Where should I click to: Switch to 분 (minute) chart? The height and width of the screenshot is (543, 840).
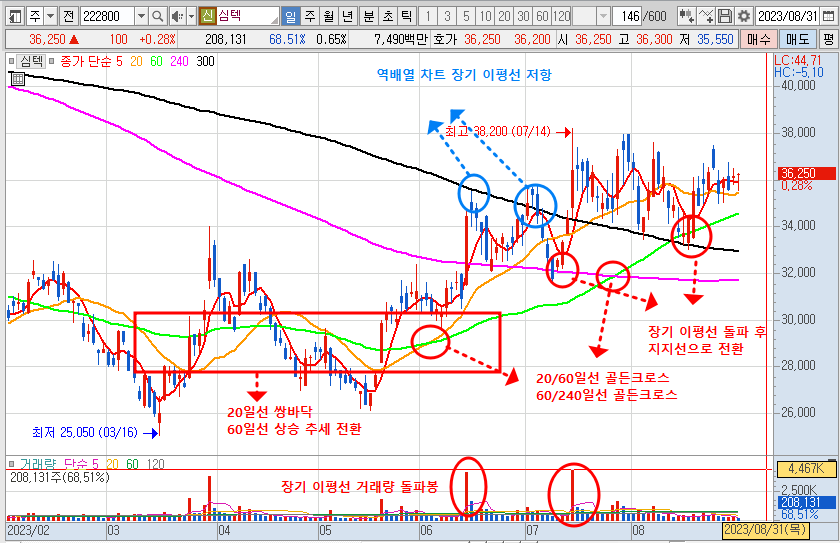pos(368,17)
